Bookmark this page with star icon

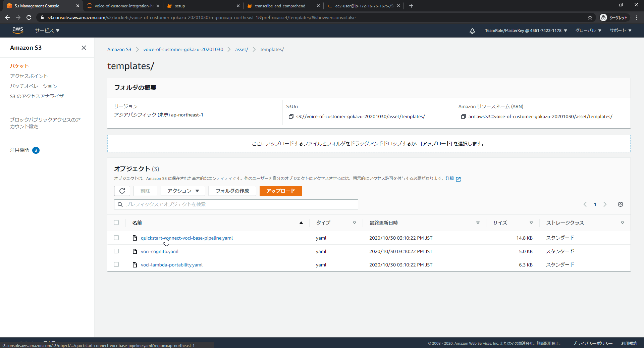coord(590,17)
